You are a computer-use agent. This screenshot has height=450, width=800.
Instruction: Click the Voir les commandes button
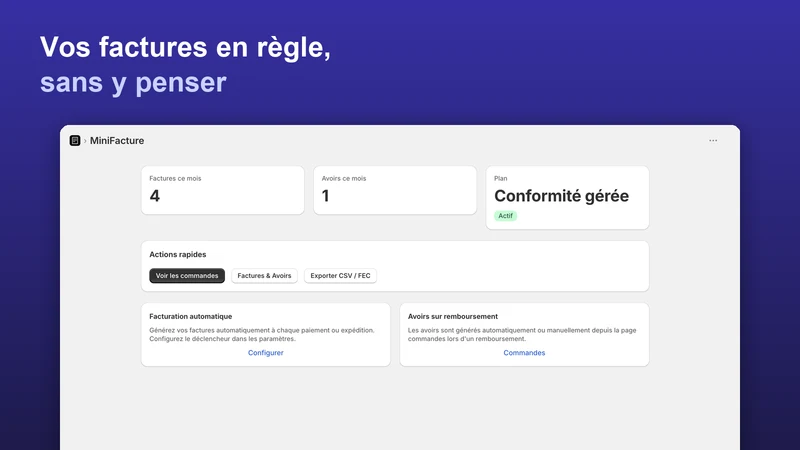pyautogui.click(x=187, y=276)
